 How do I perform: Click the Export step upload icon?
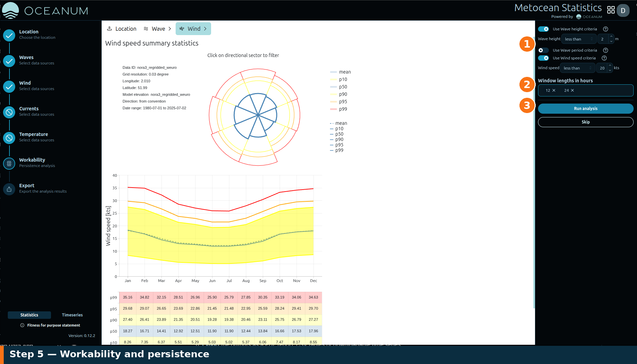click(9, 189)
